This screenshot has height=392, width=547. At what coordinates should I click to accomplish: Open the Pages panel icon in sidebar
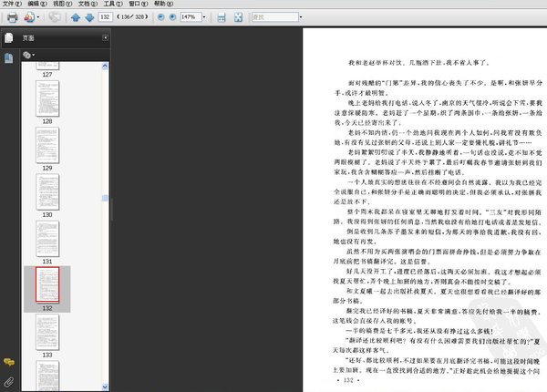(8, 38)
